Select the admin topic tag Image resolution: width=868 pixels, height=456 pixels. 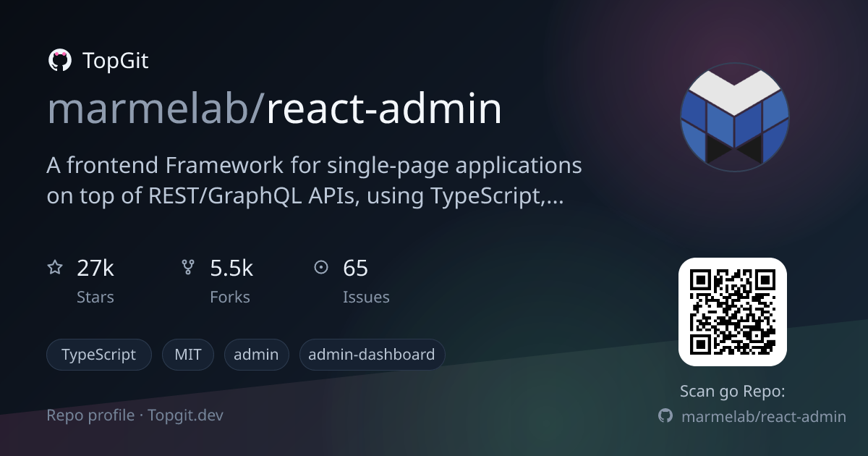257,355
